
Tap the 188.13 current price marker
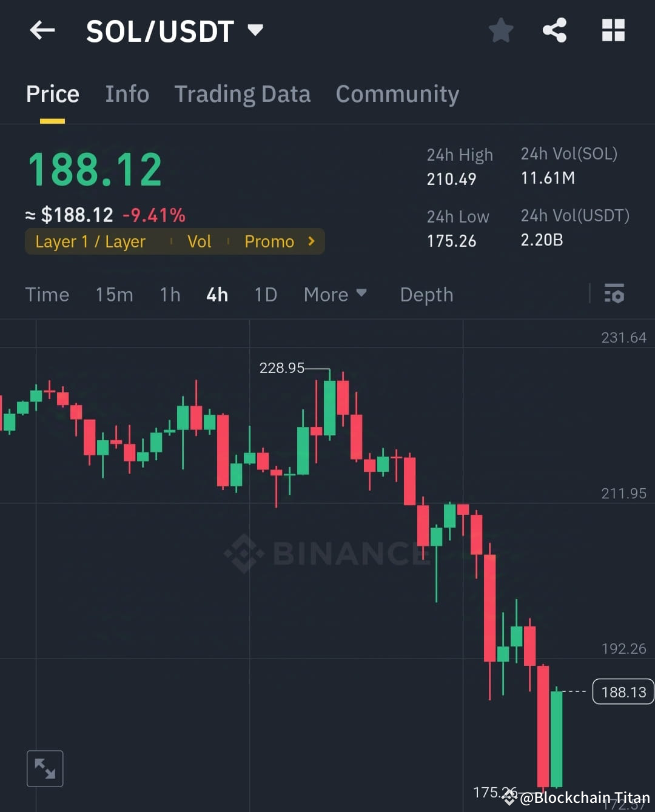tap(623, 691)
